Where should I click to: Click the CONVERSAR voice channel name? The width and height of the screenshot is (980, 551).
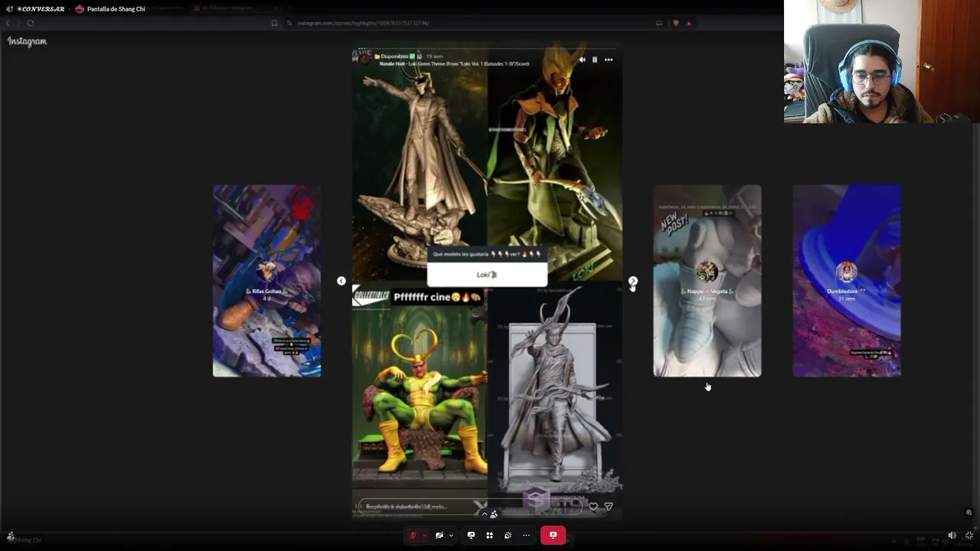tap(41, 9)
